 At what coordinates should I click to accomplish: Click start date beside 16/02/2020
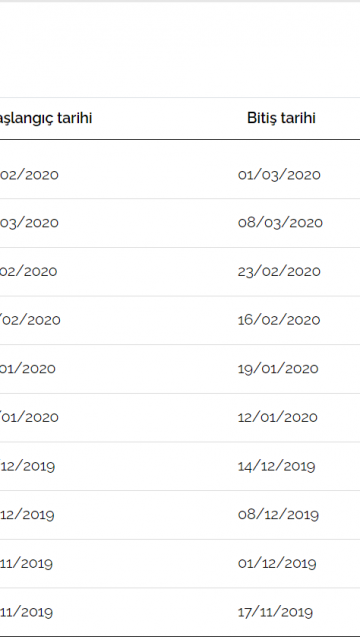[x=30, y=320]
